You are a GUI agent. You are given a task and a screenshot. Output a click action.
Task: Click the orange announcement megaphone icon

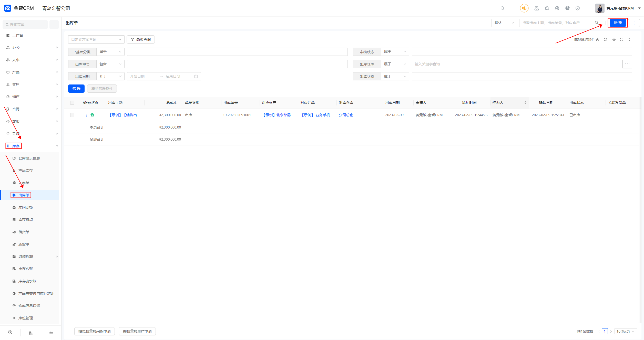(x=524, y=8)
